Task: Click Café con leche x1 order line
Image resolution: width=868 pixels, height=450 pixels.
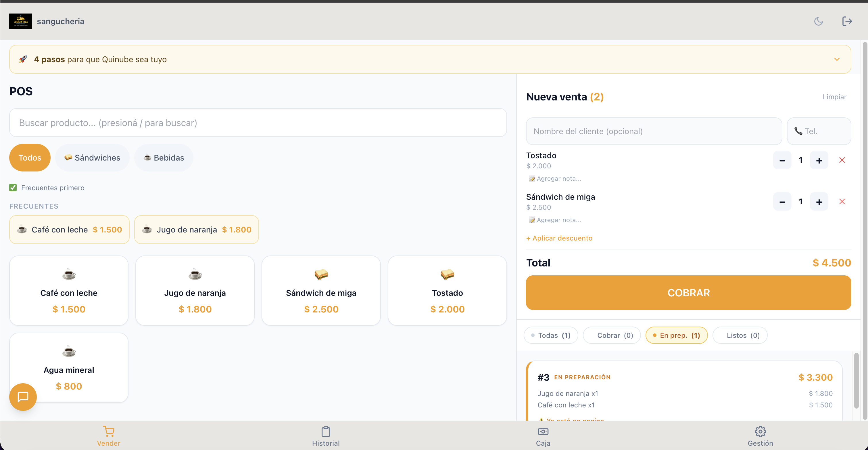Action: (x=566, y=405)
